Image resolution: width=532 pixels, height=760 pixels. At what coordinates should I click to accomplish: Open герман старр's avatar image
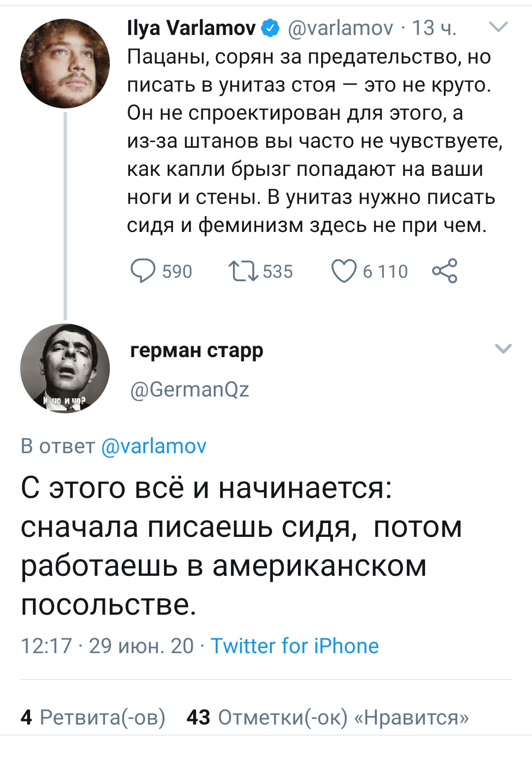tap(65, 368)
